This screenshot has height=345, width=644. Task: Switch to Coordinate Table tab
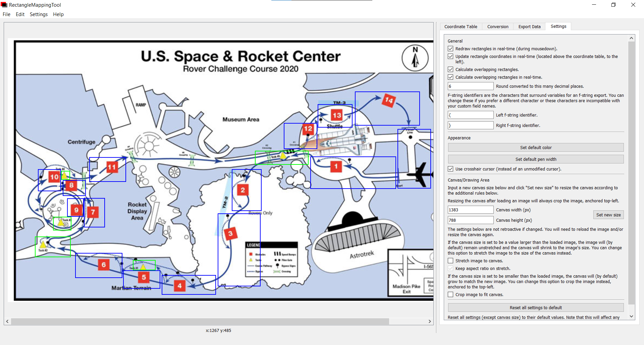pyautogui.click(x=461, y=27)
